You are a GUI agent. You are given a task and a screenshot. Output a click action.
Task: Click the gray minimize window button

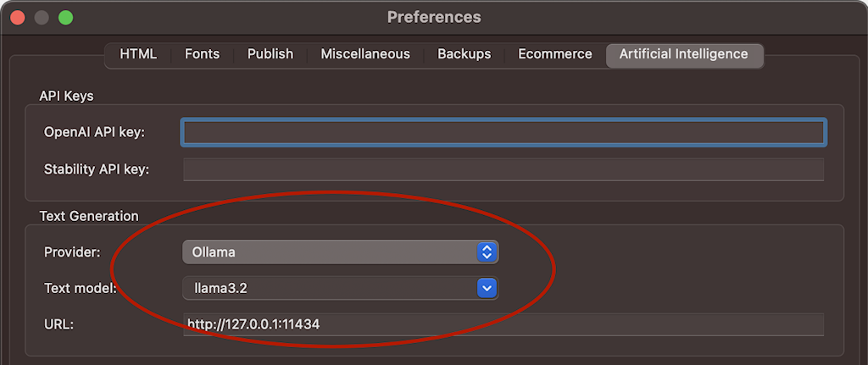tap(42, 17)
